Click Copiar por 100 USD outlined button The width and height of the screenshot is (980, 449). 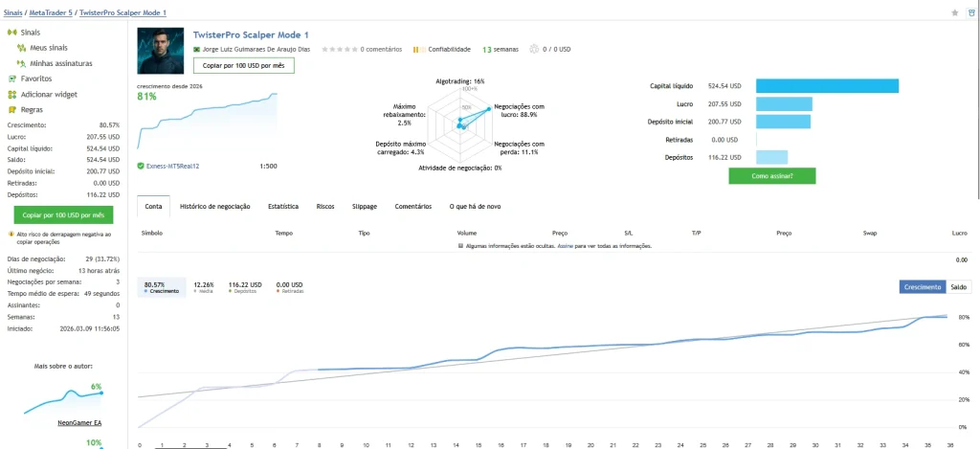click(244, 66)
